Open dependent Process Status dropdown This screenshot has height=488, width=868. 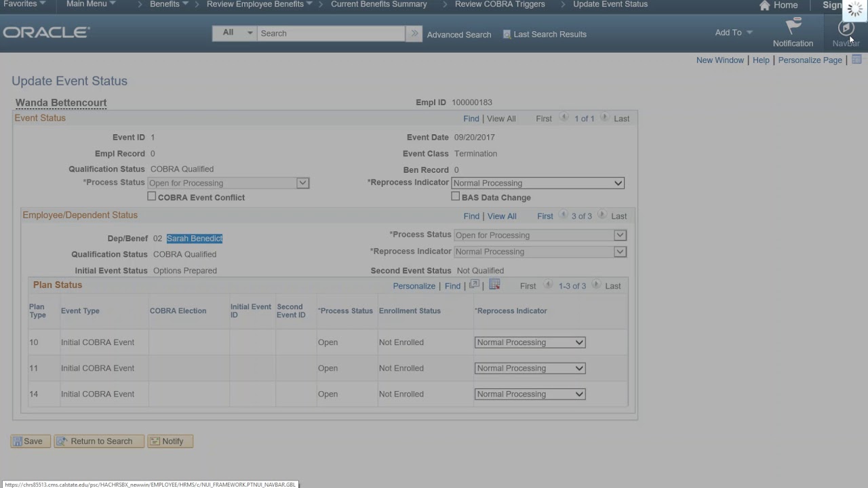click(540, 235)
